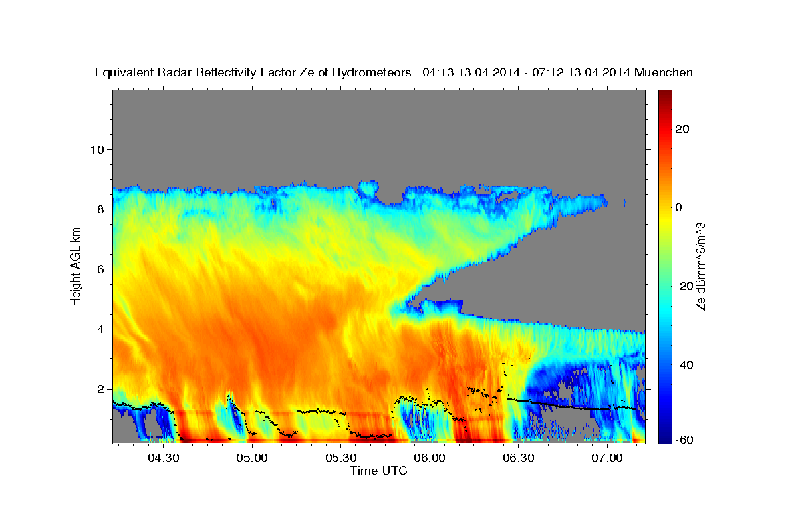Click the colorbar label 'Ze dBmm^6/m^3'
This screenshot has height=532, width=798.
700,266
